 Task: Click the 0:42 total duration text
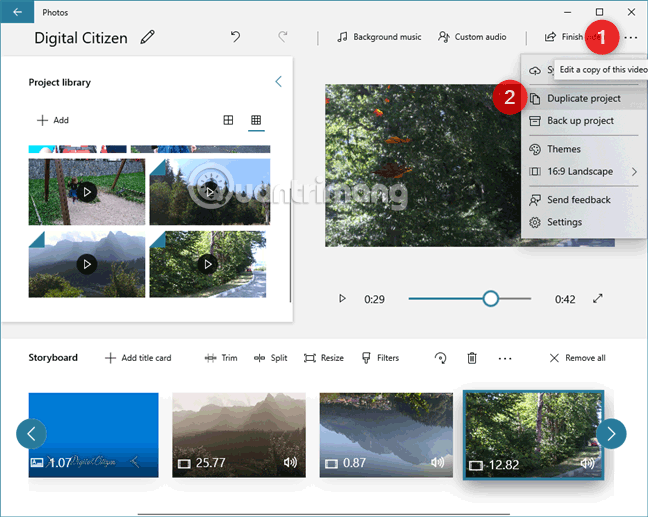pyautogui.click(x=565, y=299)
